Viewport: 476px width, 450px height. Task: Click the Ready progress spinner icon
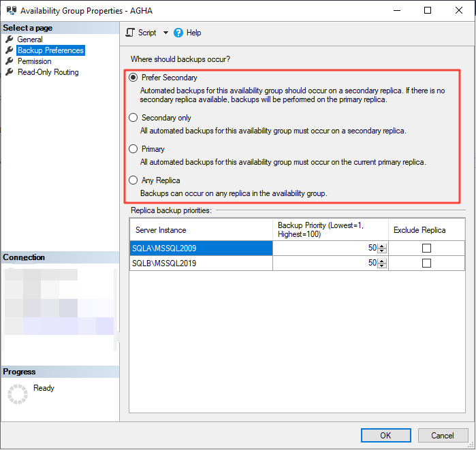click(18, 394)
